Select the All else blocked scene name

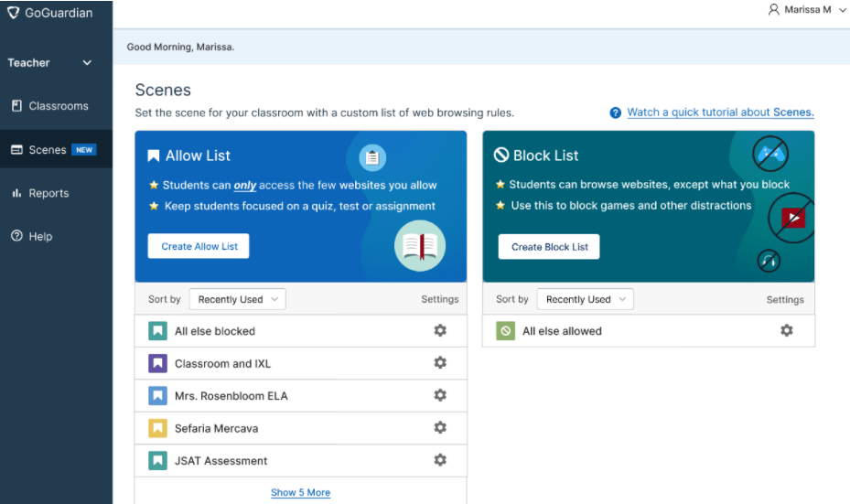tap(215, 331)
